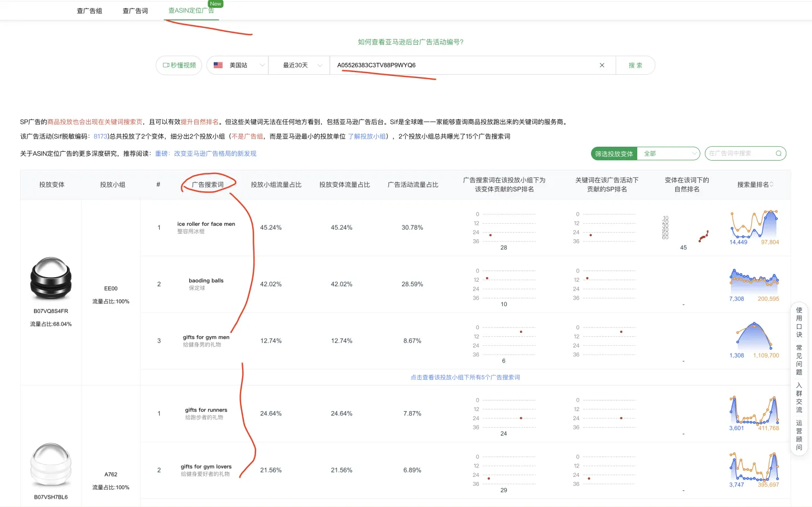The width and height of the screenshot is (812, 507).
Task: Click 点击查看该投放小组下所有5个广告搜索词
Action: [x=465, y=377]
